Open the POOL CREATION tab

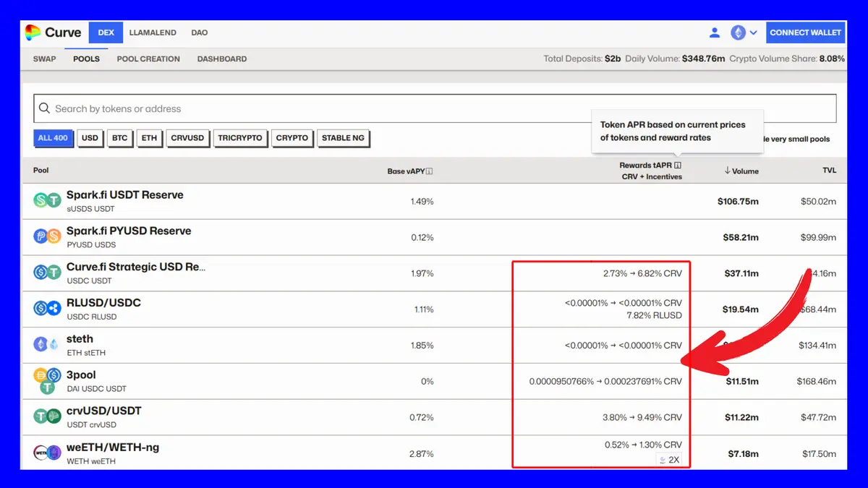[148, 59]
